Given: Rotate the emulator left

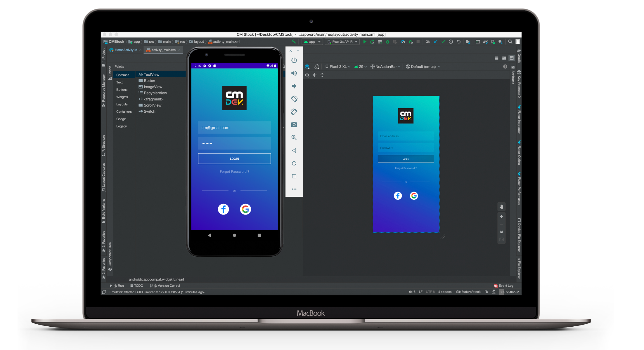Looking at the screenshot, I should coord(294,99).
